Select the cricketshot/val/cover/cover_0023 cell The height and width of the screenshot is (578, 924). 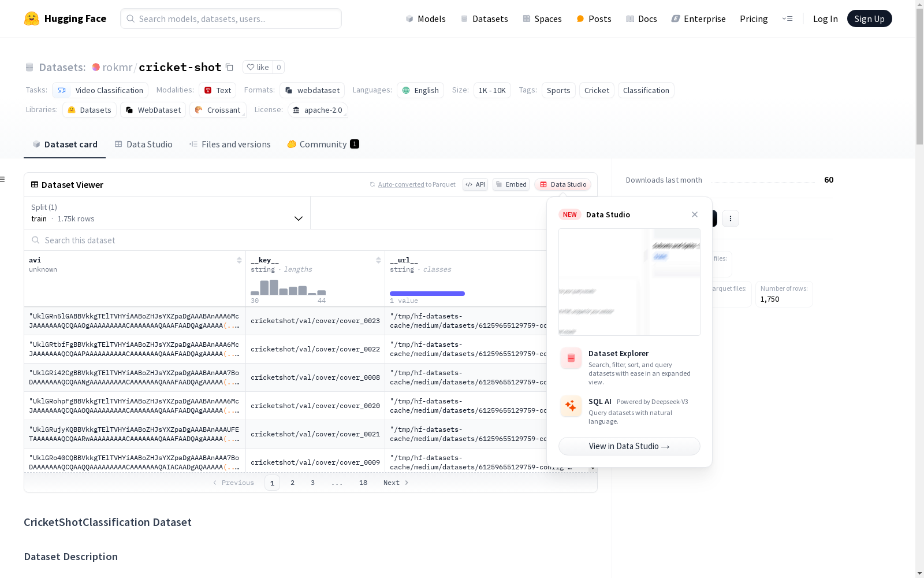coord(315,321)
